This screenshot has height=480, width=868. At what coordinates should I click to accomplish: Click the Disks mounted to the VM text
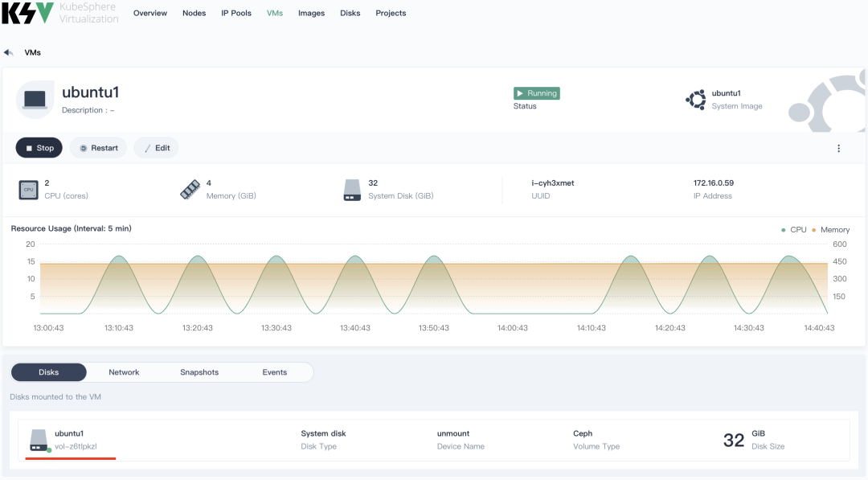pos(55,397)
